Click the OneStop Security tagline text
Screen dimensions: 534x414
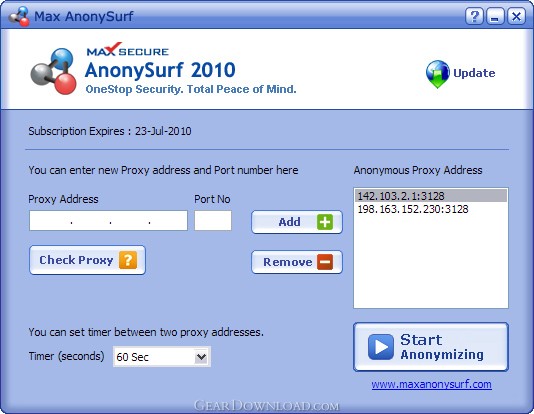click(191, 89)
